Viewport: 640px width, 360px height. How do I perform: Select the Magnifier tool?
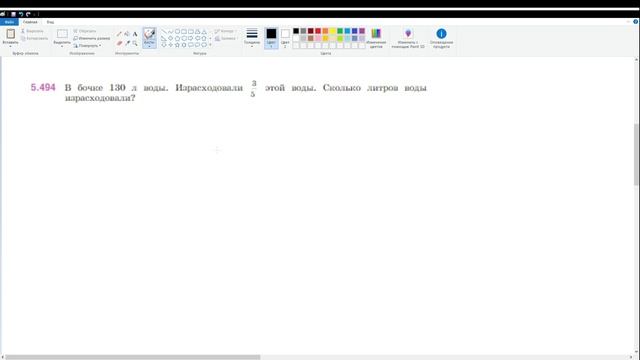click(x=135, y=43)
